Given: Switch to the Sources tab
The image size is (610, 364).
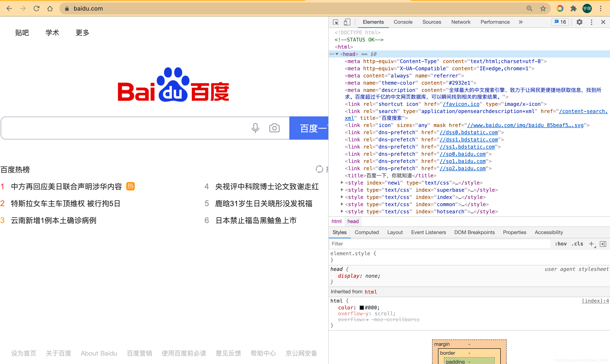Looking at the screenshot, I should point(431,22).
